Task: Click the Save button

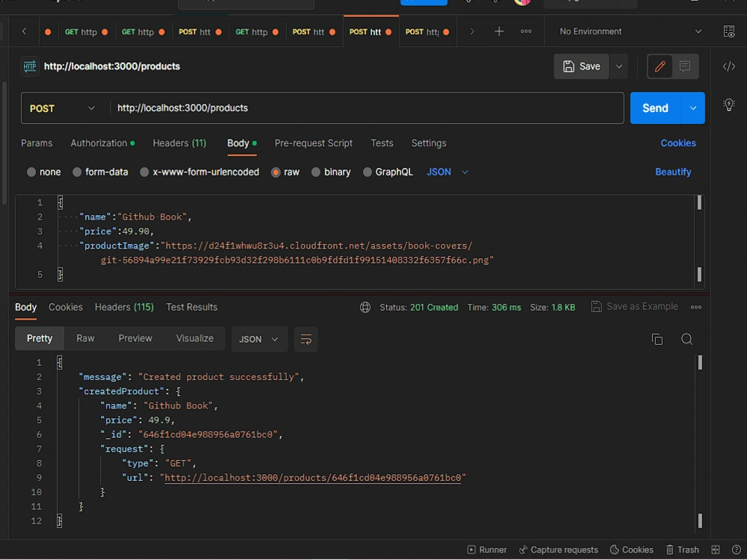Action: (x=581, y=66)
